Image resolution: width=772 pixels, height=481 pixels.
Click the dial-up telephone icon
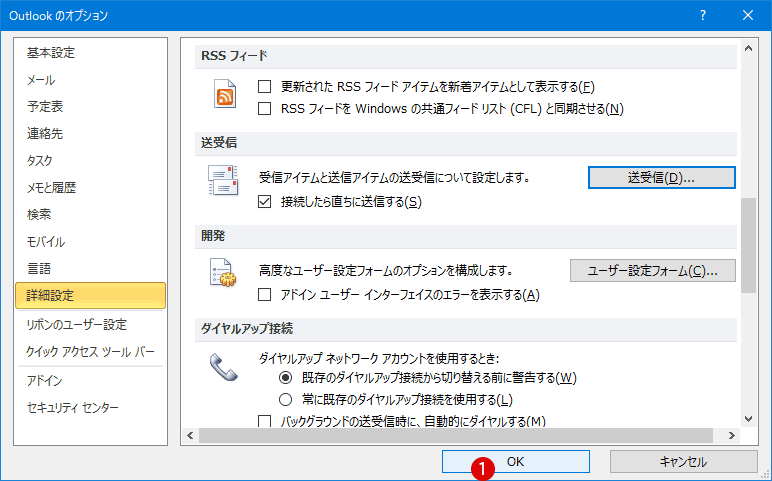(x=224, y=367)
